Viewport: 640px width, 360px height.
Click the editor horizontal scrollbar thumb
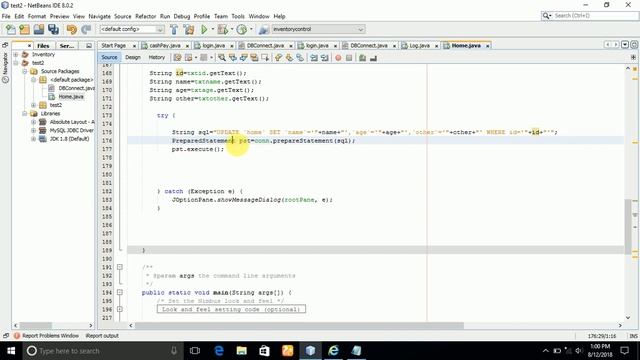pos(299,326)
